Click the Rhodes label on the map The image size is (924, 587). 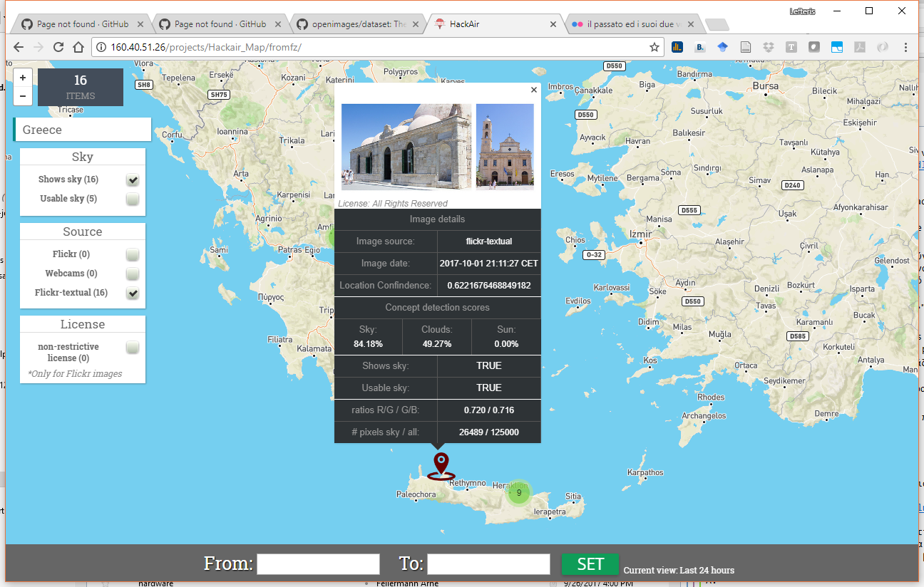click(x=711, y=398)
